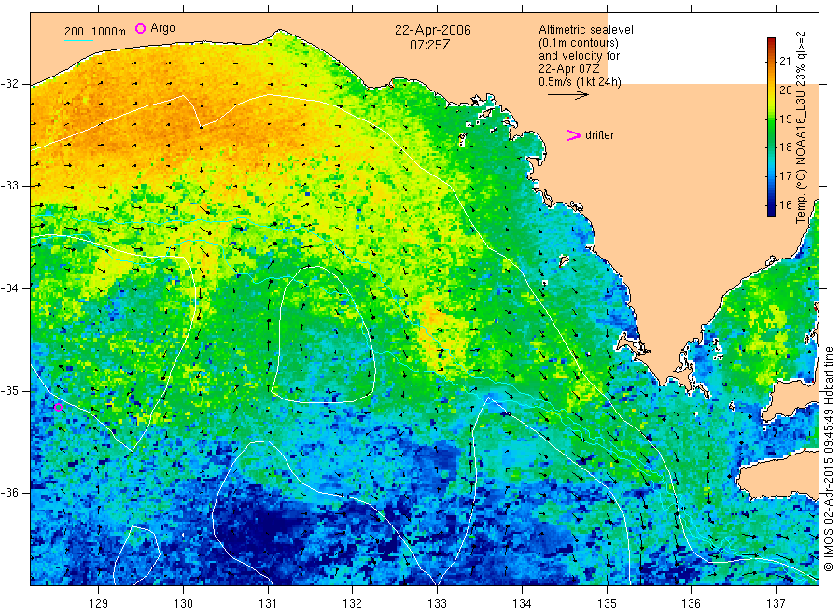Click the temperature color bar

(771, 126)
